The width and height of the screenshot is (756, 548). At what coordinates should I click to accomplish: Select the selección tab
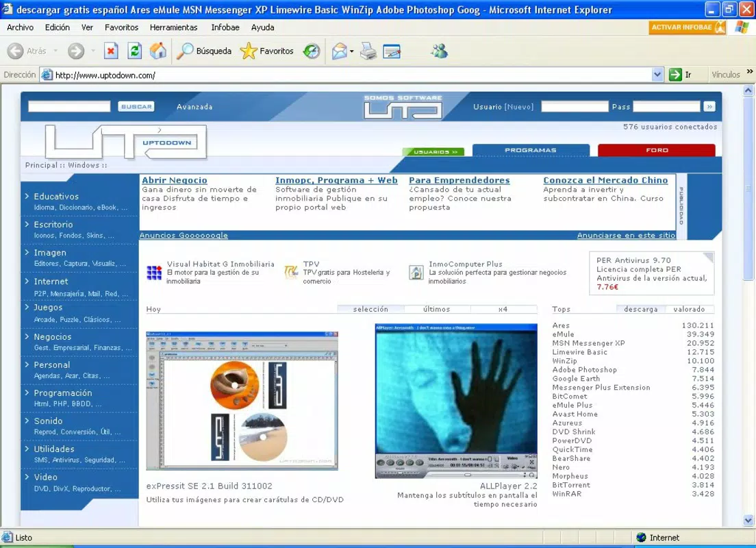coord(370,309)
